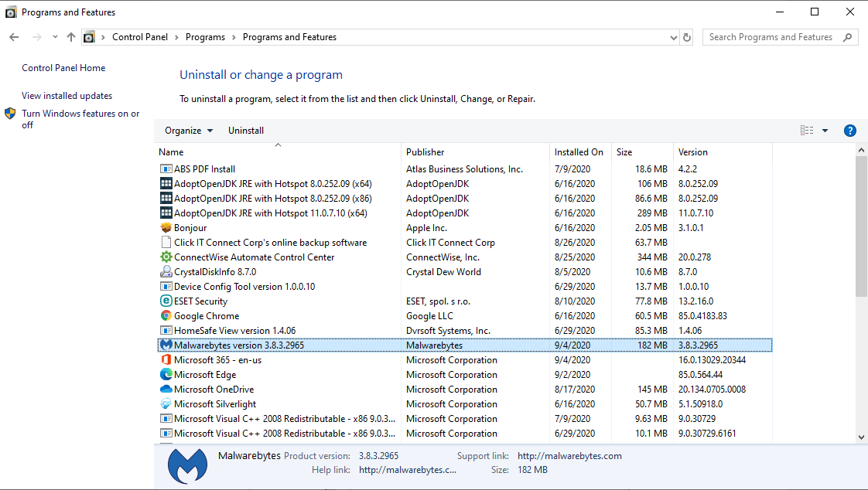
Task: Click the 344 MB size cell
Action: [652, 257]
